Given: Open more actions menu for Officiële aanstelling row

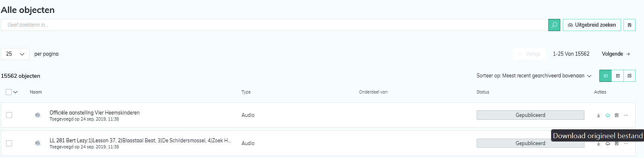Looking at the screenshot, I should click(626, 115).
